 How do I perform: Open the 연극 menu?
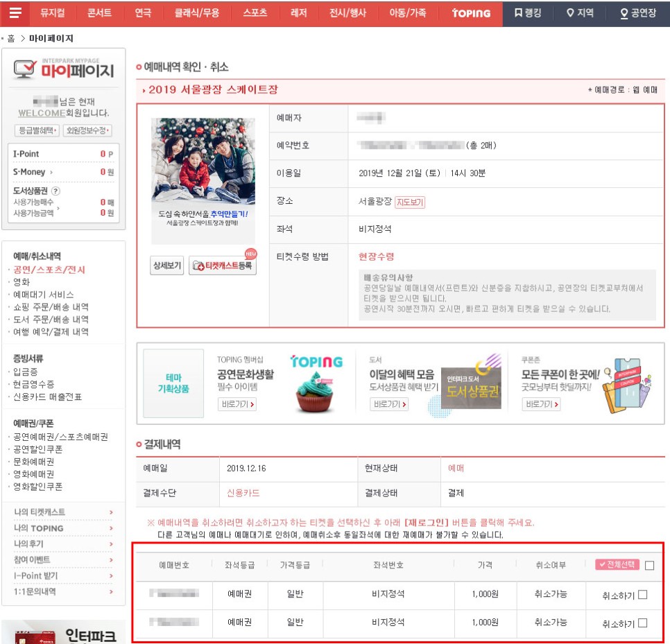[143, 12]
